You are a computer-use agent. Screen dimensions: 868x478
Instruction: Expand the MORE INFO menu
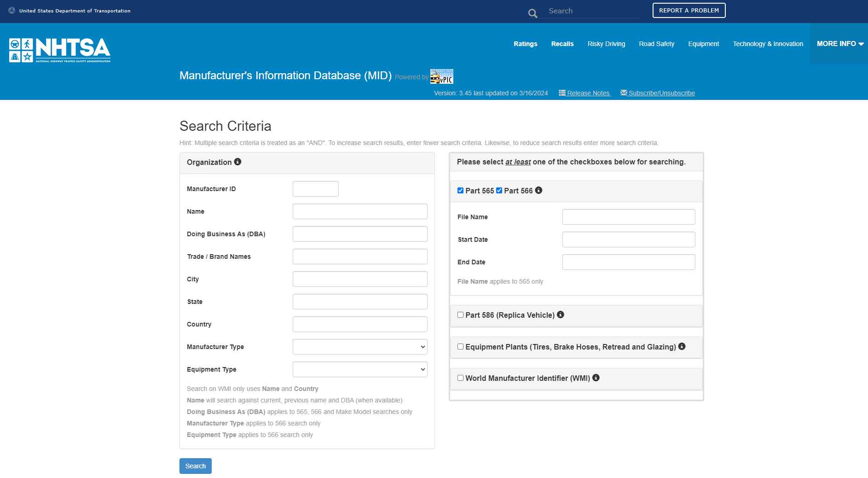click(839, 44)
